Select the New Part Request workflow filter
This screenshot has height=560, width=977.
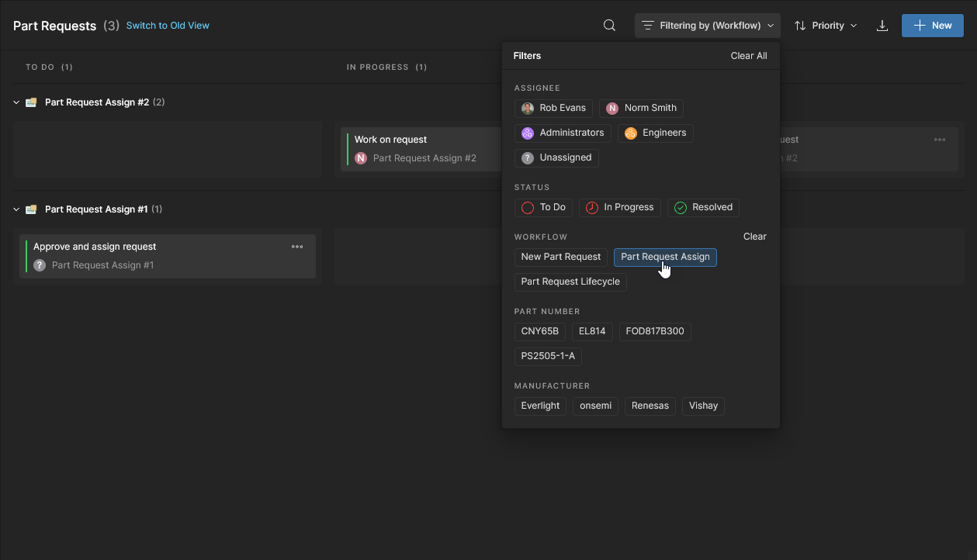[561, 257]
